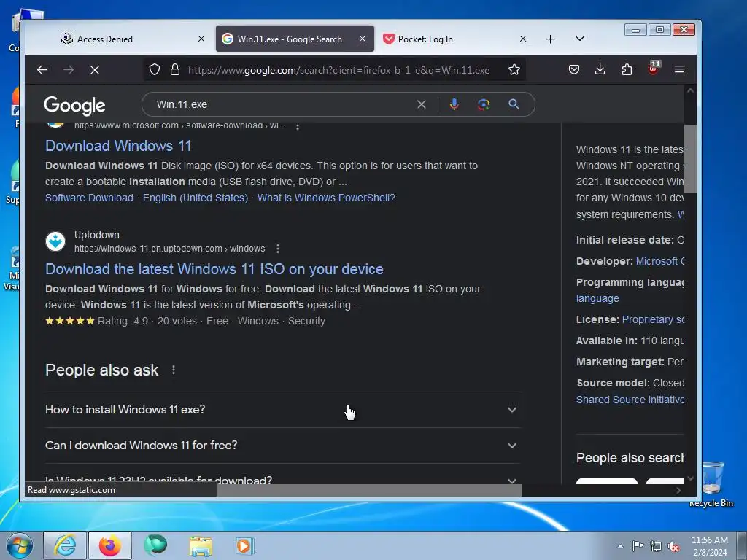The height and width of the screenshot is (560, 747).
Task: Open more options for Uptodown result
Action: coord(278,249)
